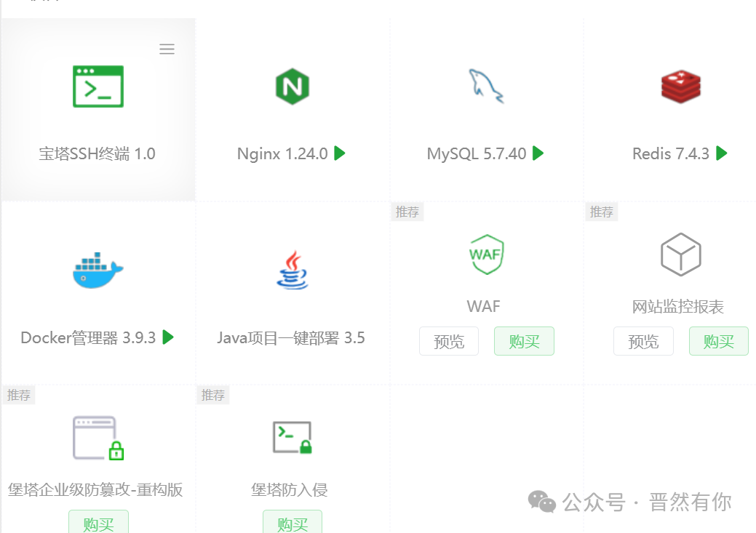Click the 堡塔企业级防篡改-重构版 title
Image resolution: width=756 pixels, height=533 pixels.
tap(95, 489)
